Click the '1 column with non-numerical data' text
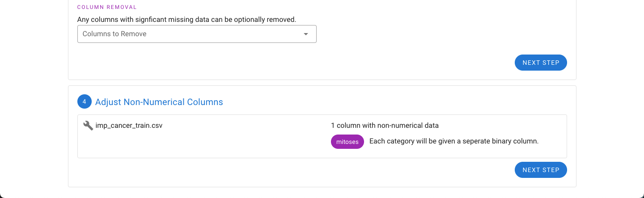This screenshot has height=198, width=644. click(x=385, y=126)
